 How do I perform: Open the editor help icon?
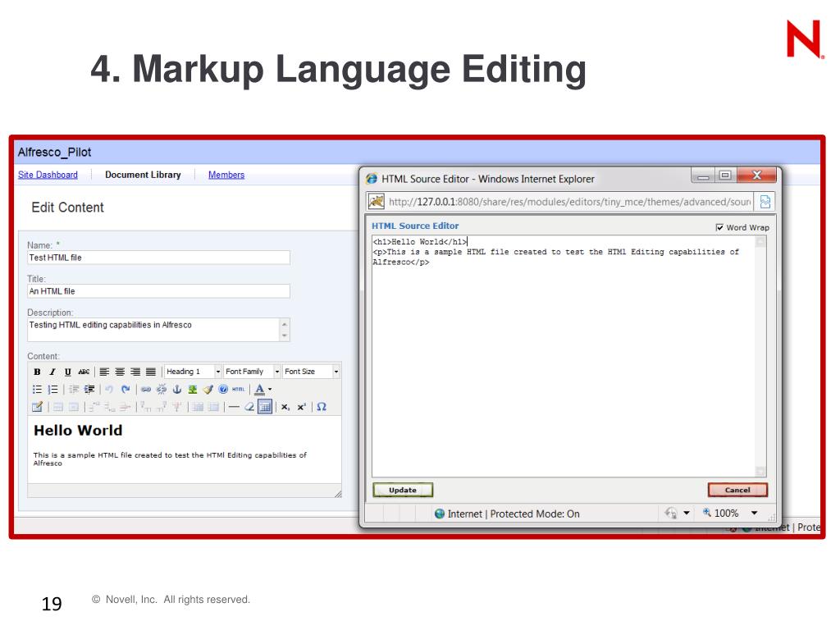(x=223, y=390)
